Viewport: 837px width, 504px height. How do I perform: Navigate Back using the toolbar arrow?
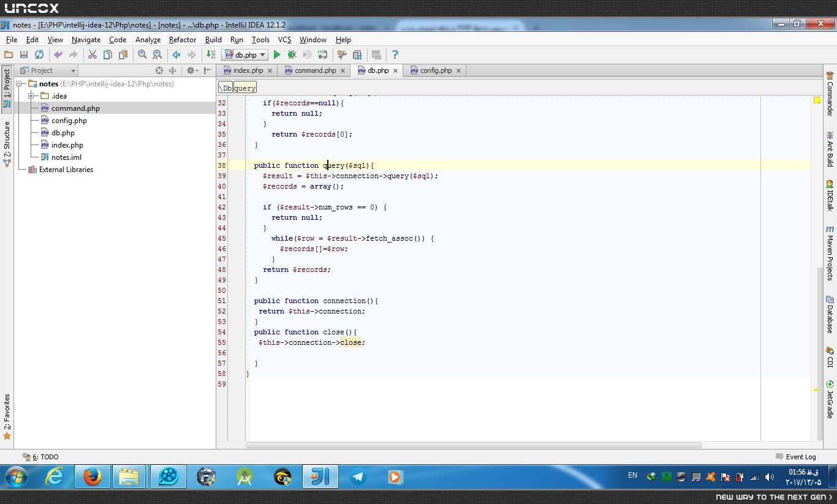(x=176, y=55)
